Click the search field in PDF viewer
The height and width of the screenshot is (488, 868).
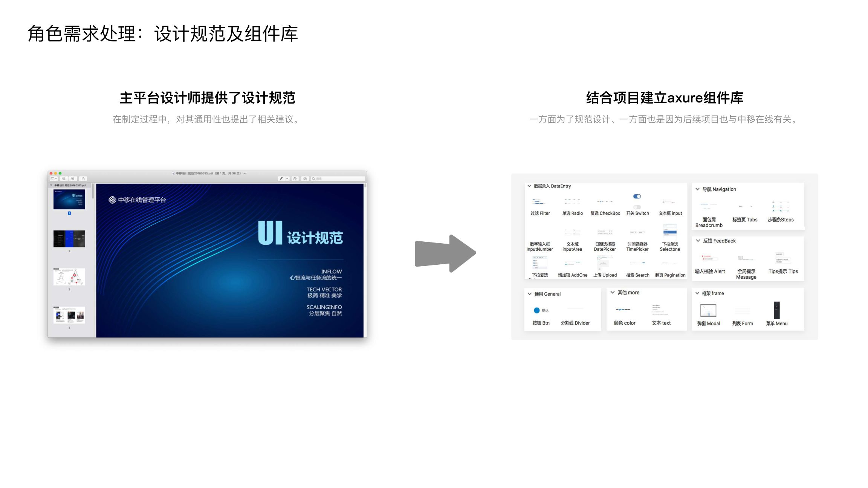(x=338, y=178)
